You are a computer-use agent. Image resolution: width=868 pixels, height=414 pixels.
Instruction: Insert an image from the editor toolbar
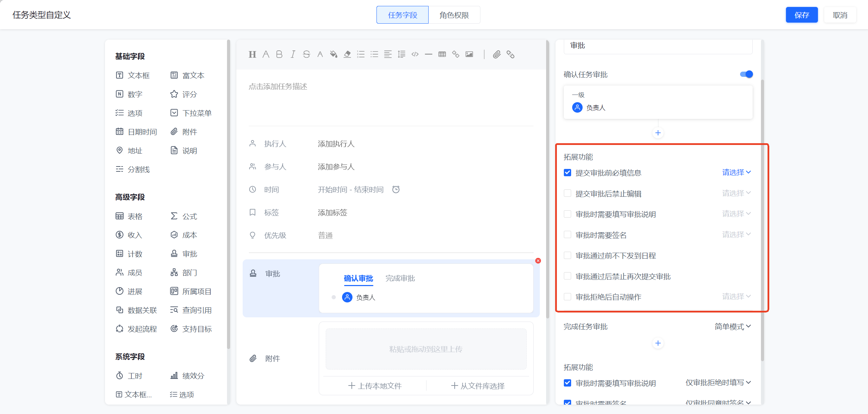469,54
